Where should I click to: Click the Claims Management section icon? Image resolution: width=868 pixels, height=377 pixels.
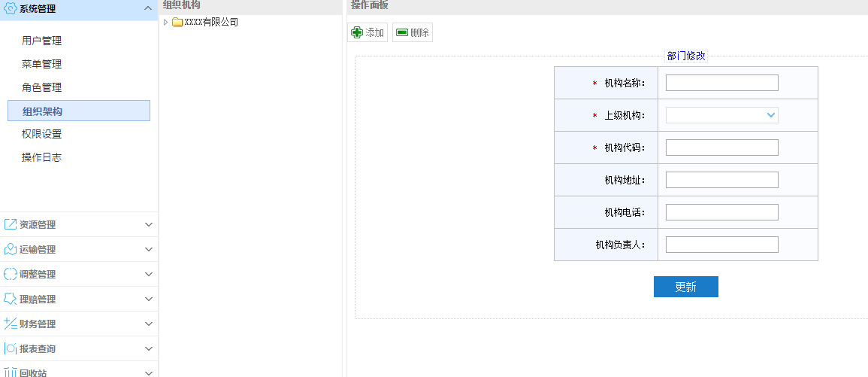tap(11, 299)
